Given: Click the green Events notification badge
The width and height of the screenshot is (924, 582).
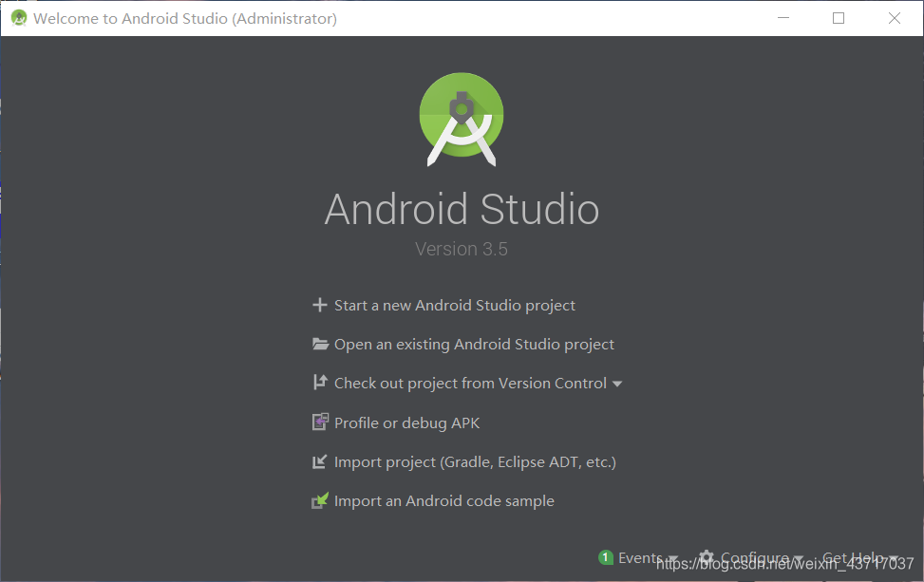Looking at the screenshot, I should coord(605,557).
